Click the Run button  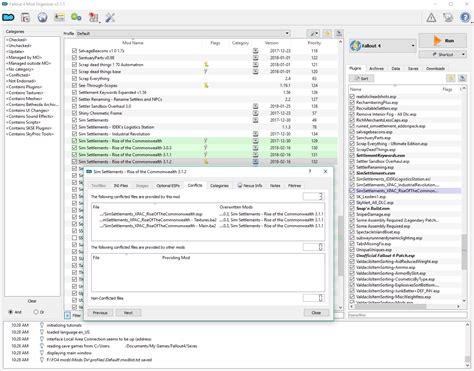tap(442, 41)
